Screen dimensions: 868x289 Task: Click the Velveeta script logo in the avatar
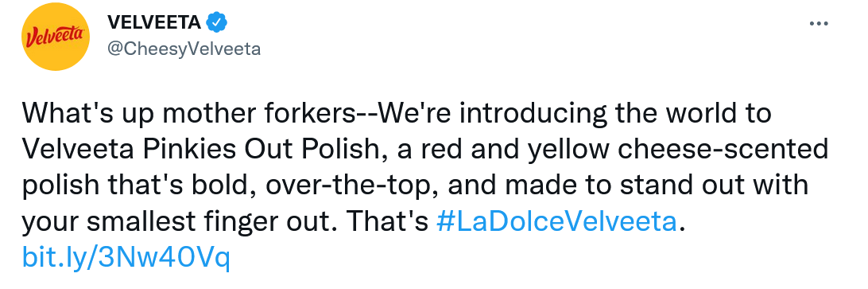tap(54, 37)
